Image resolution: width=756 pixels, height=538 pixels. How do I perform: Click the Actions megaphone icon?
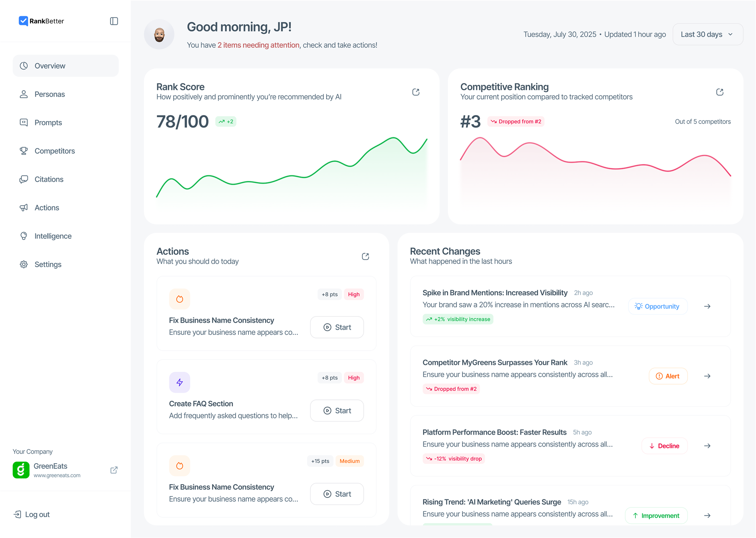click(x=24, y=207)
